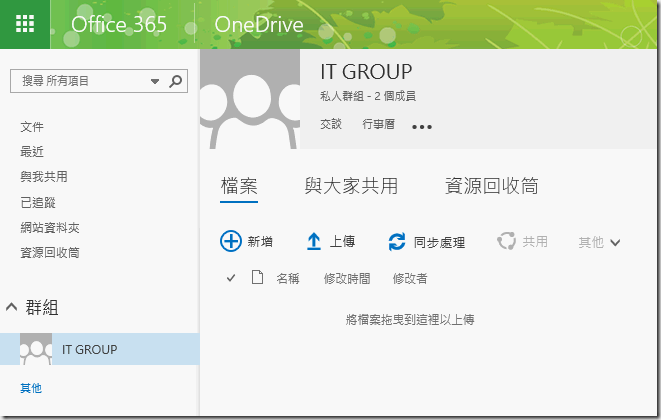Open the 行事曆 link
This screenshot has width=661, height=420.
pos(378,125)
